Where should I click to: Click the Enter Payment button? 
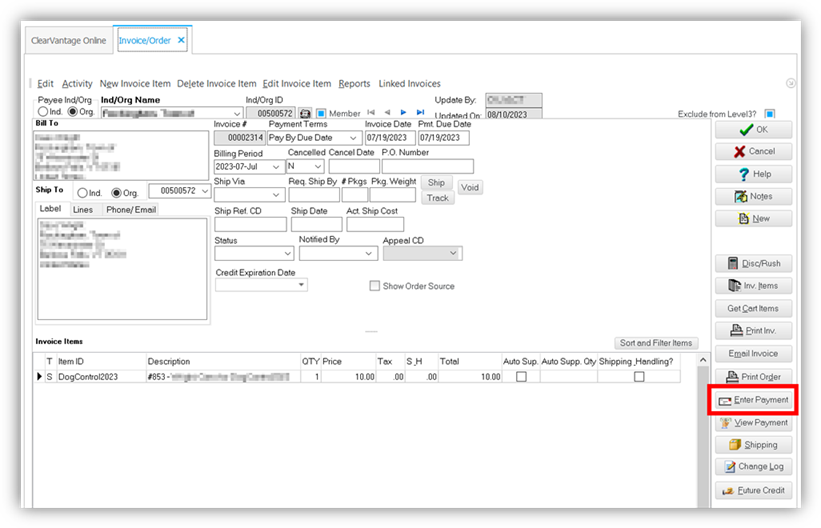[753, 400]
